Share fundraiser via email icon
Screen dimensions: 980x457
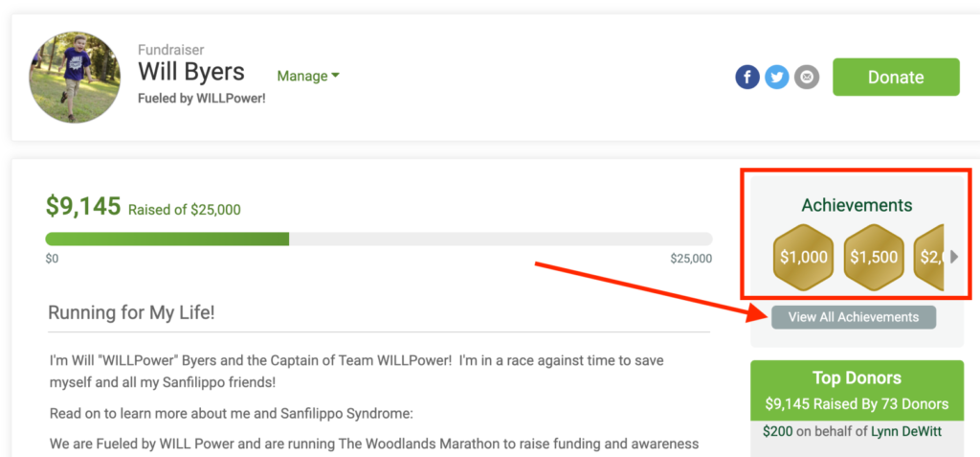click(x=807, y=77)
